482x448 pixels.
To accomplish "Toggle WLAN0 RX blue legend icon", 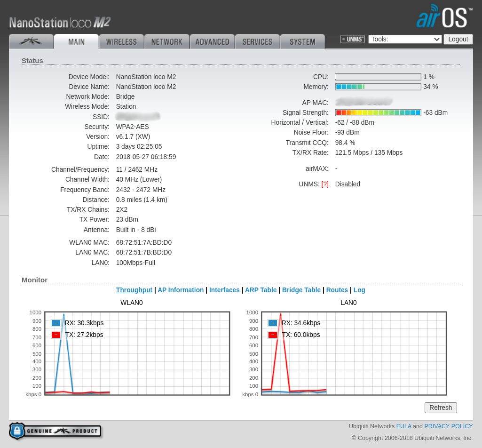I will coord(56,323).
